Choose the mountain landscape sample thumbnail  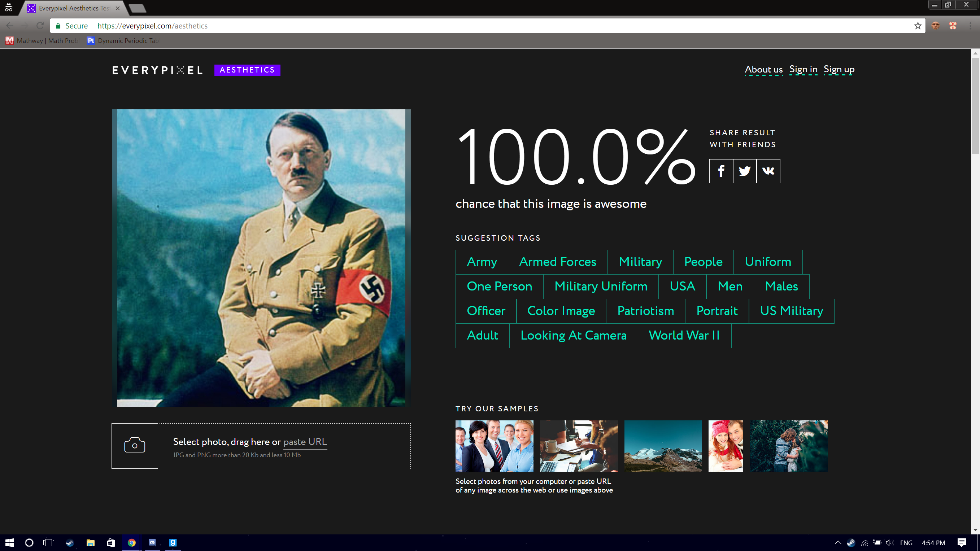click(x=663, y=446)
